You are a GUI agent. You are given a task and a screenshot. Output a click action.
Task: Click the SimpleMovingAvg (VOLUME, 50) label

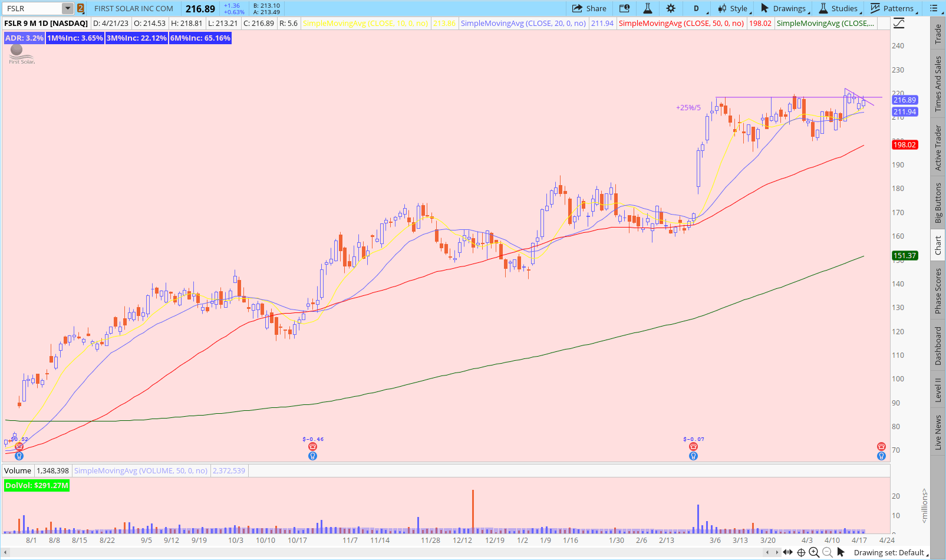tap(141, 470)
